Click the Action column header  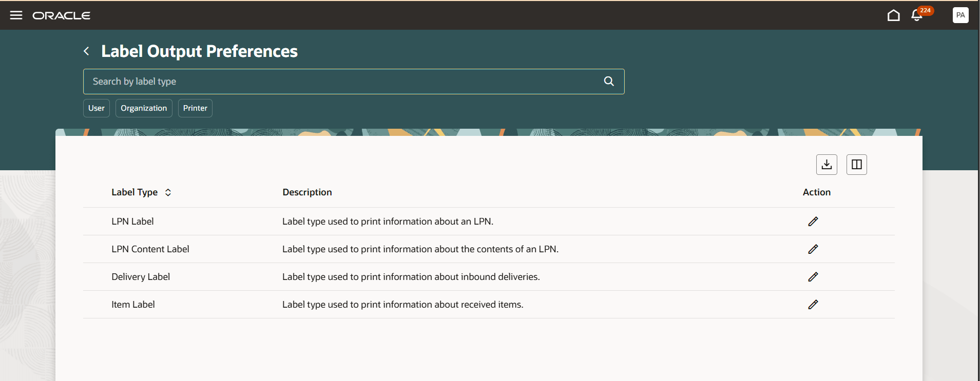tap(817, 192)
